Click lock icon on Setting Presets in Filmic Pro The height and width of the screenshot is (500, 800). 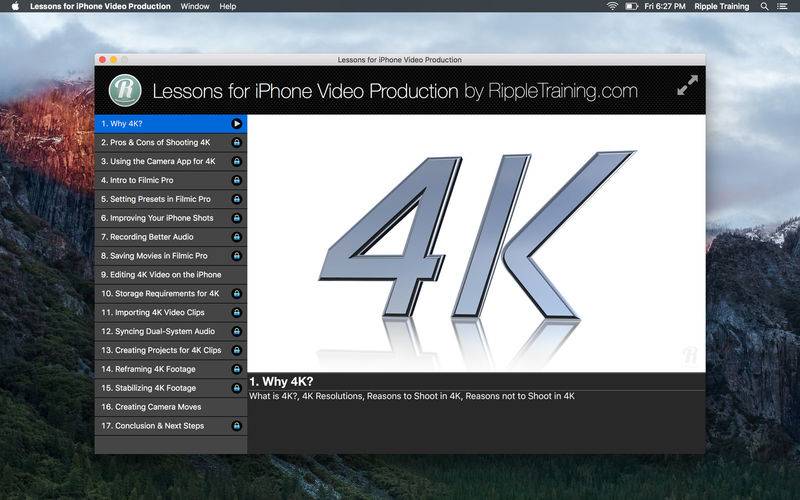236,199
